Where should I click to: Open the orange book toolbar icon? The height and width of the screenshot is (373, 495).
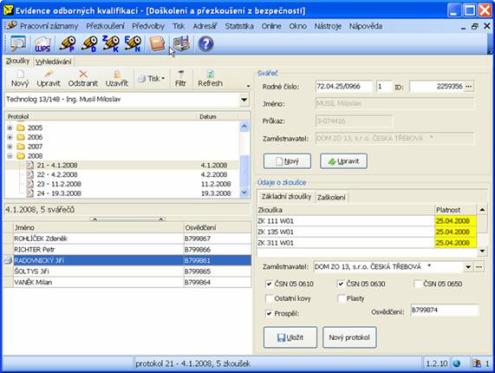[157, 44]
